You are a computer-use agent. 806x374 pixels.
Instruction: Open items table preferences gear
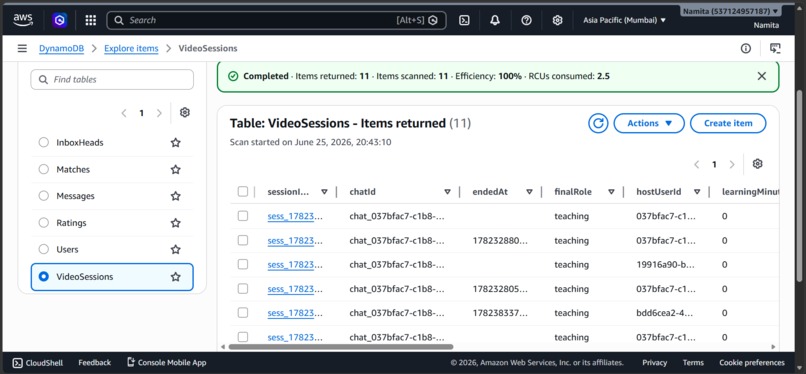(x=757, y=164)
